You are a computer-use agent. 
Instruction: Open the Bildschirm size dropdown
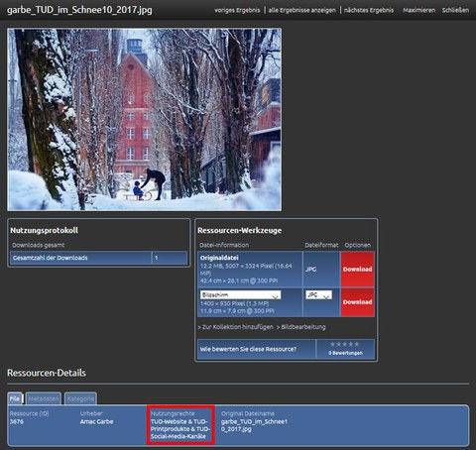240,294
